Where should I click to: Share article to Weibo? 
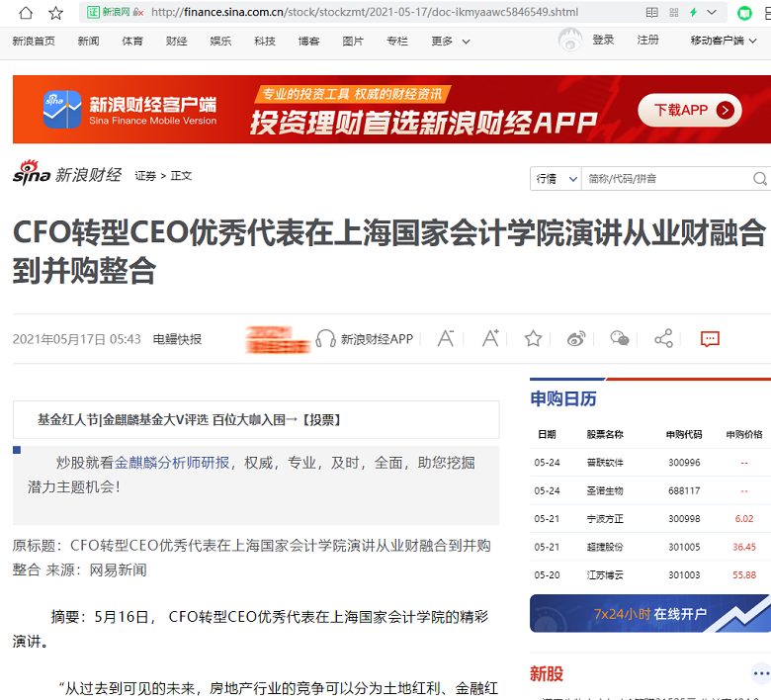[576, 339]
